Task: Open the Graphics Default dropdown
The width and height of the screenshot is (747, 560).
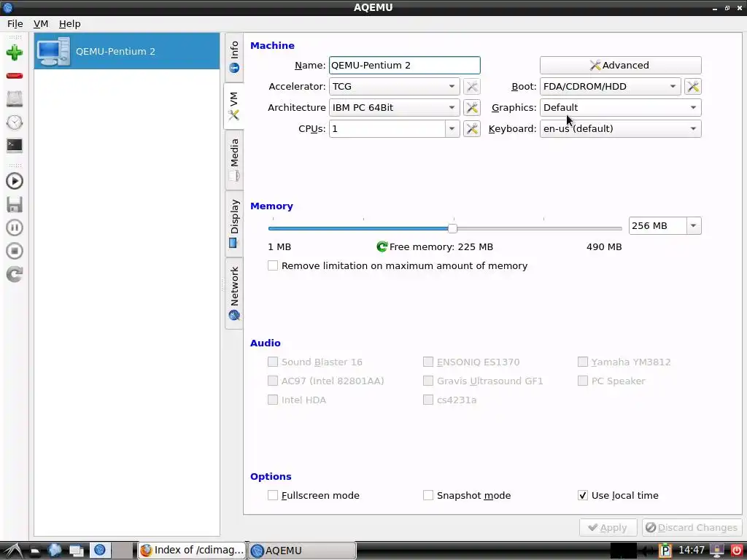Action: point(620,108)
